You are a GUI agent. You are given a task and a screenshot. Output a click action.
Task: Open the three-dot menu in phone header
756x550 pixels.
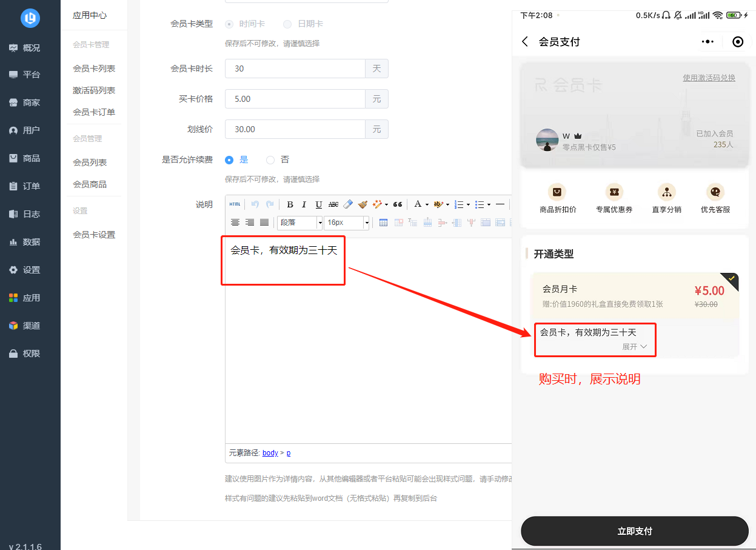click(707, 42)
